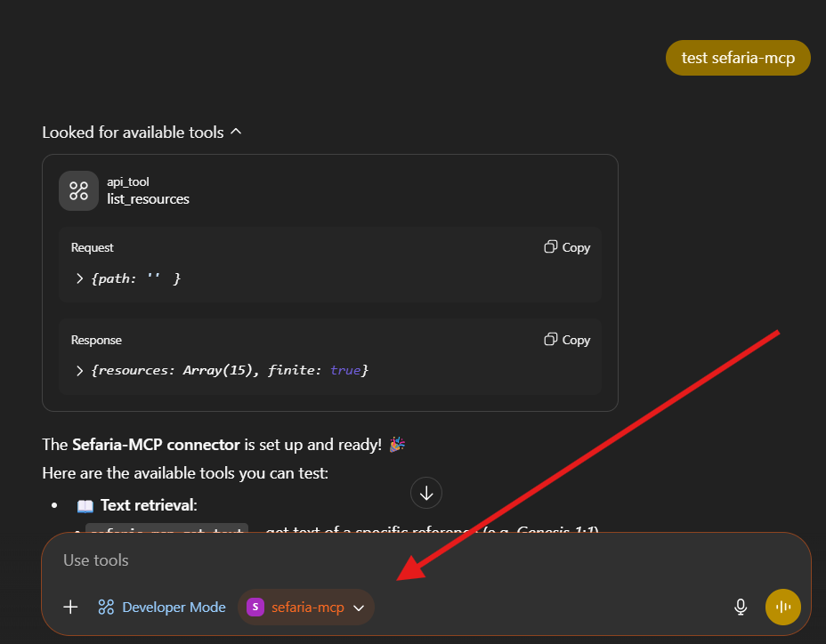Click the copy icon beside Response

point(550,340)
